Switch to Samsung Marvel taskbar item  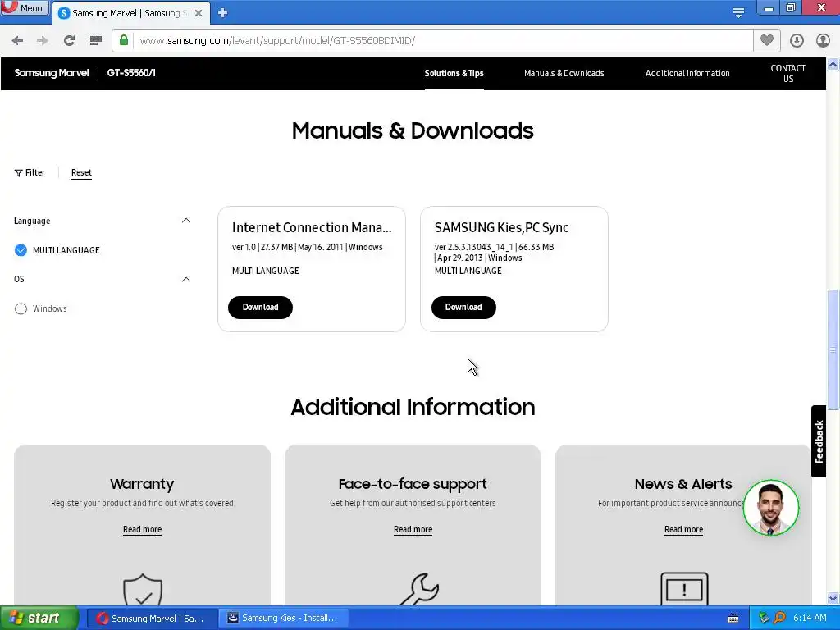pos(152,619)
